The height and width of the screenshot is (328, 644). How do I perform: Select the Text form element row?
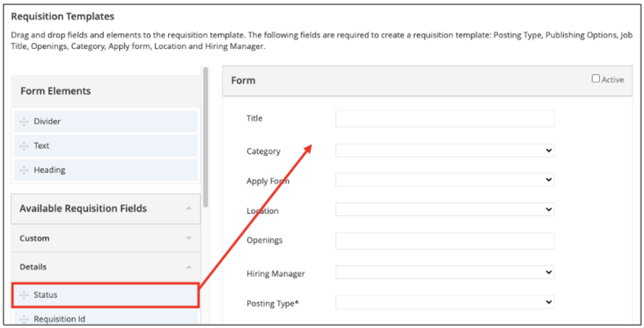106,146
